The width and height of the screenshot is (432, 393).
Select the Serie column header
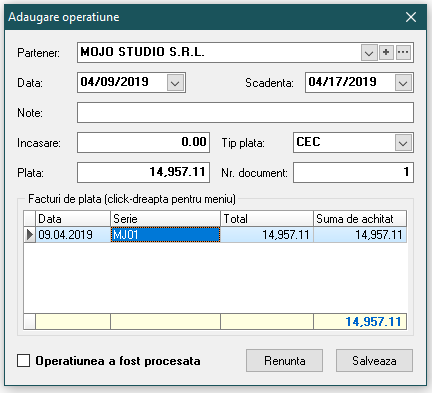165,219
